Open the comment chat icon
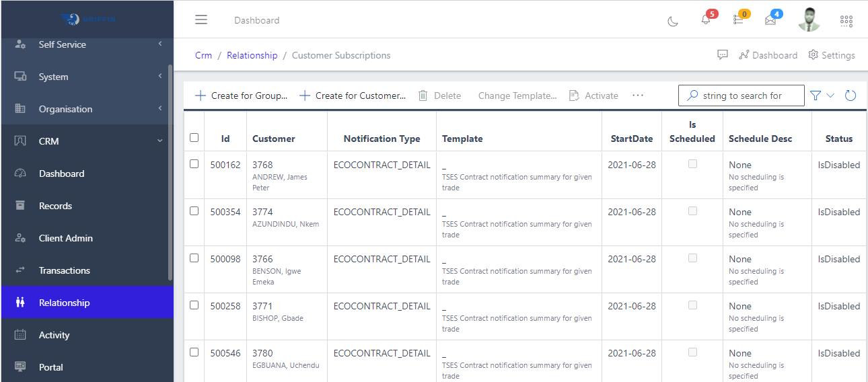Screen dimensions: 868x382 (723, 55)
